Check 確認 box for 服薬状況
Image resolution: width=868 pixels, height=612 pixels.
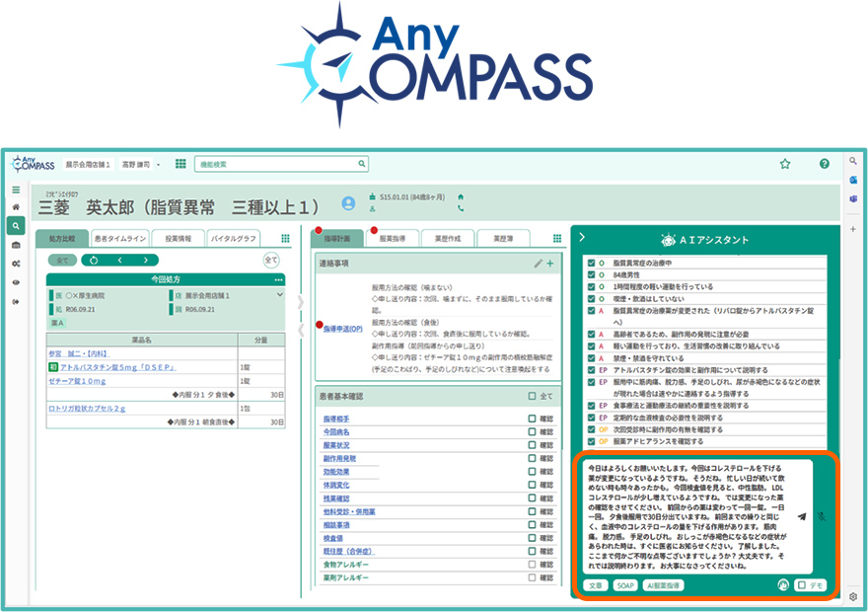coord(532,445)
